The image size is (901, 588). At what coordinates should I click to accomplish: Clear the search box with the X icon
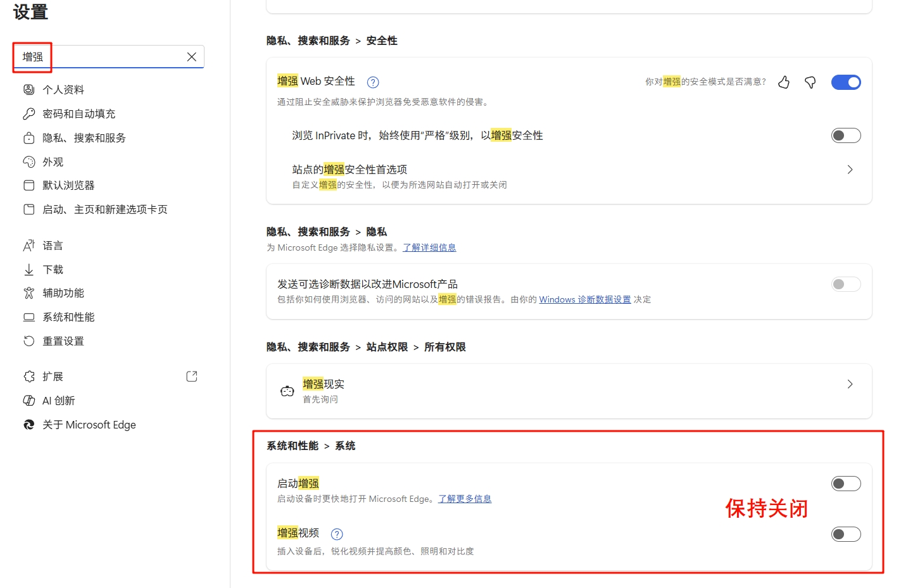[x=192, y=57]
